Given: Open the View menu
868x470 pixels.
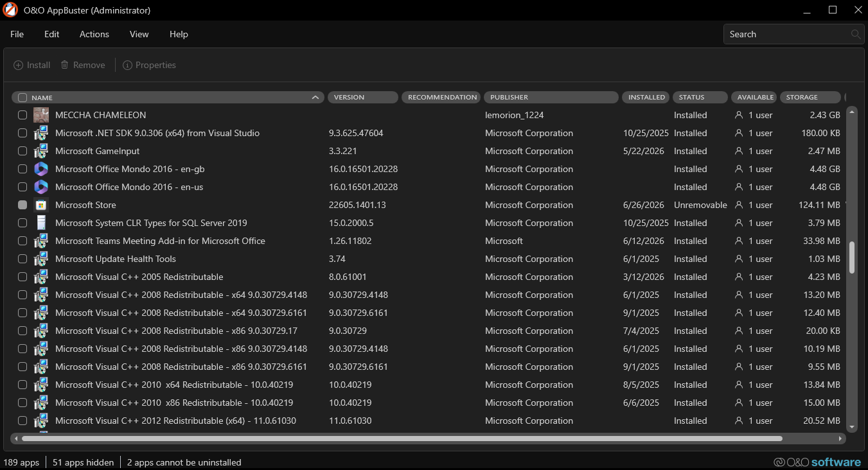Looking at the screenshot, I should tap(139, 34).
